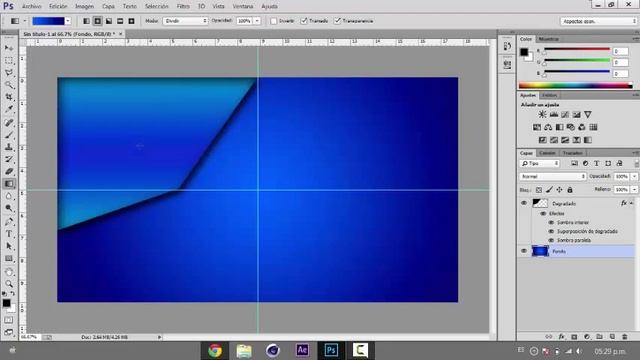Select the Gradient tool in toolbox
This screenshot has width=640, height=360.
(9, 184)
